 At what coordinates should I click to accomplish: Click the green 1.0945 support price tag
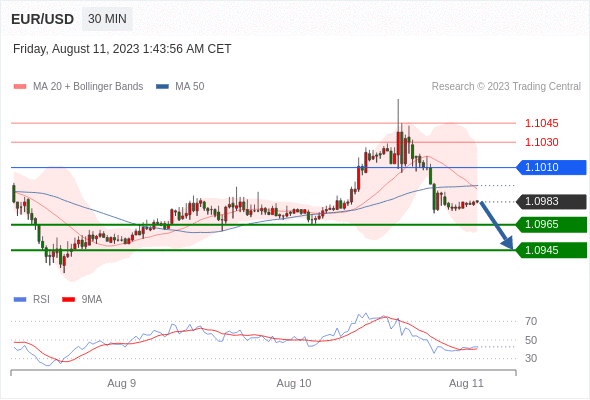pos(551,250)
